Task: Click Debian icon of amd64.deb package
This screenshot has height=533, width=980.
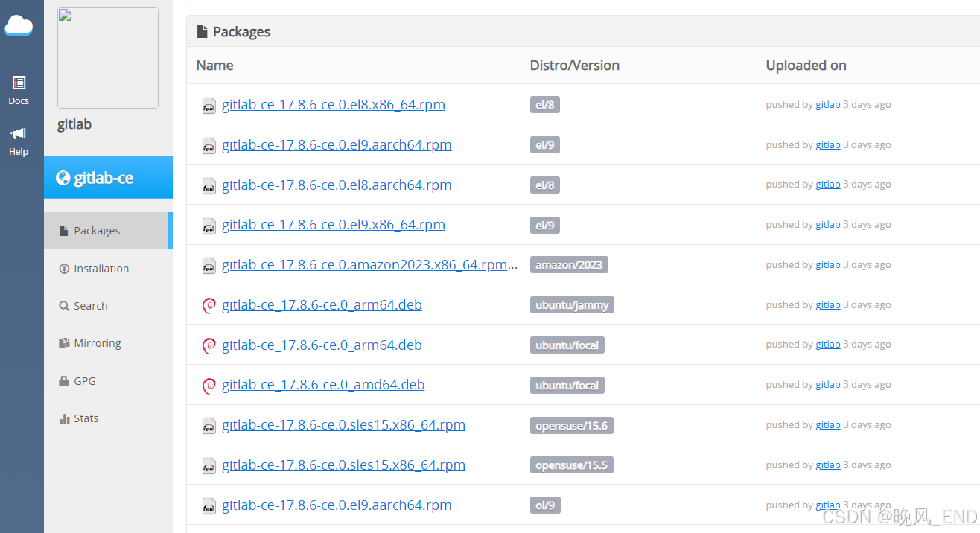Action: coord(209,385)
